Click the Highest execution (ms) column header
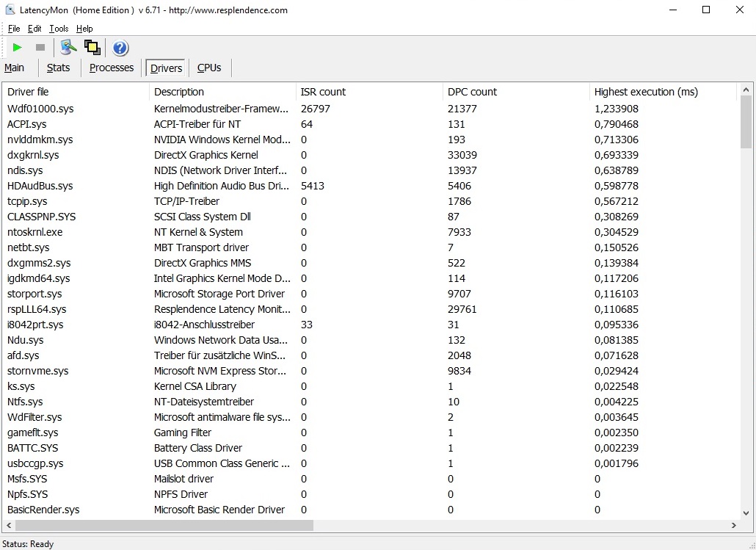756x550 pixels. 646,92
